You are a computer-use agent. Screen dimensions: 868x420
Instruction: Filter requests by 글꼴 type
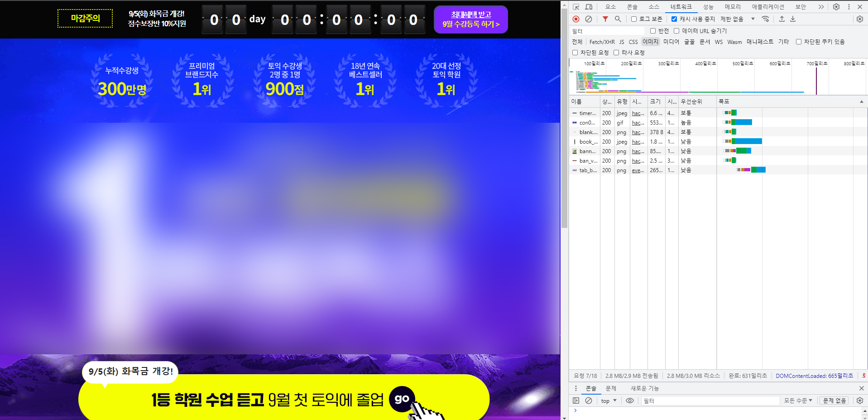pyautogui.click(x=689, y=42)
